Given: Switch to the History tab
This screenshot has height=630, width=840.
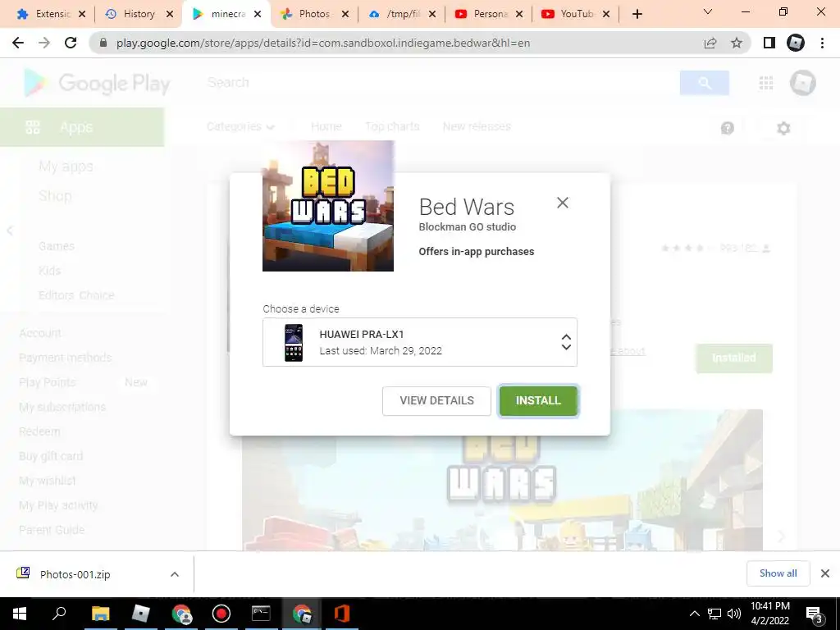Looking at the screenshot, I should point(130,14).
